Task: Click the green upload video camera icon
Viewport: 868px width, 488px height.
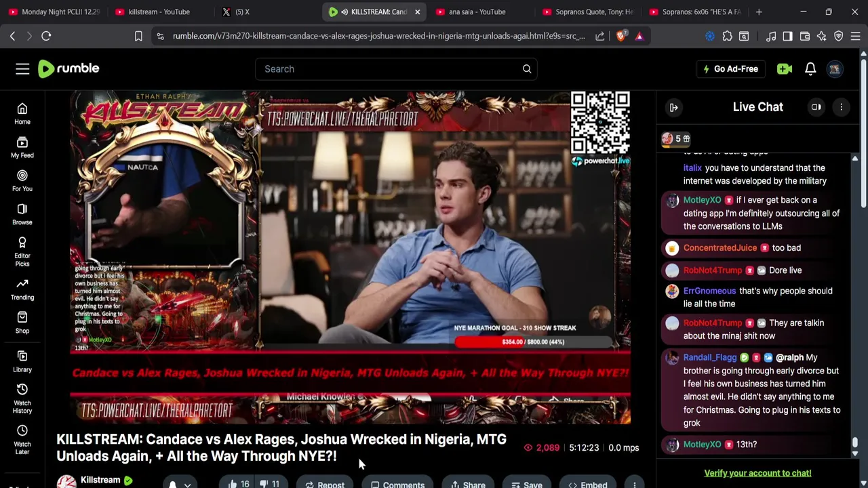Action: [x=785, y=68]
